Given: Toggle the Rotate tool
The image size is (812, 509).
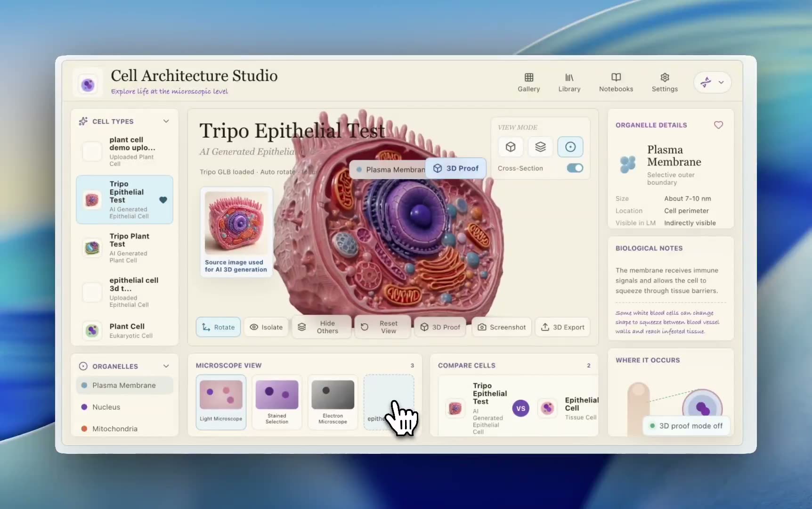Looking at the screenshot, I should tap(218, 327).
